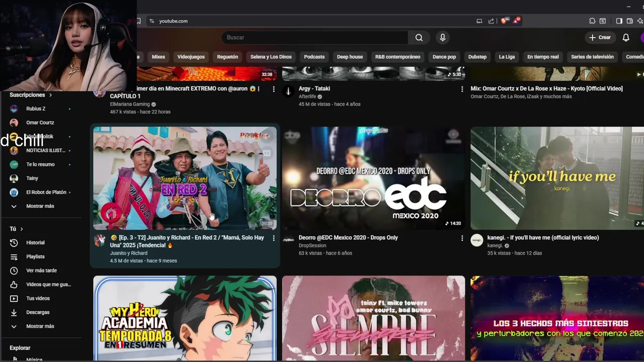
Task: Click the search magnifier button
Action: pos(419,38)
